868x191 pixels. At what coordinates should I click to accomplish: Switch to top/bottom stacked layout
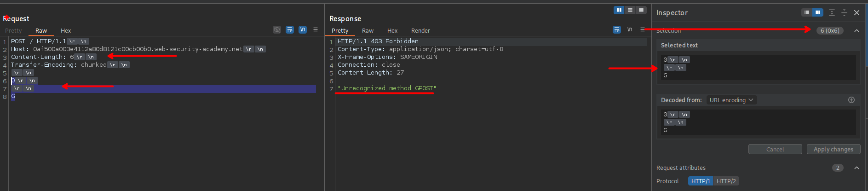[x=630, y=10]
